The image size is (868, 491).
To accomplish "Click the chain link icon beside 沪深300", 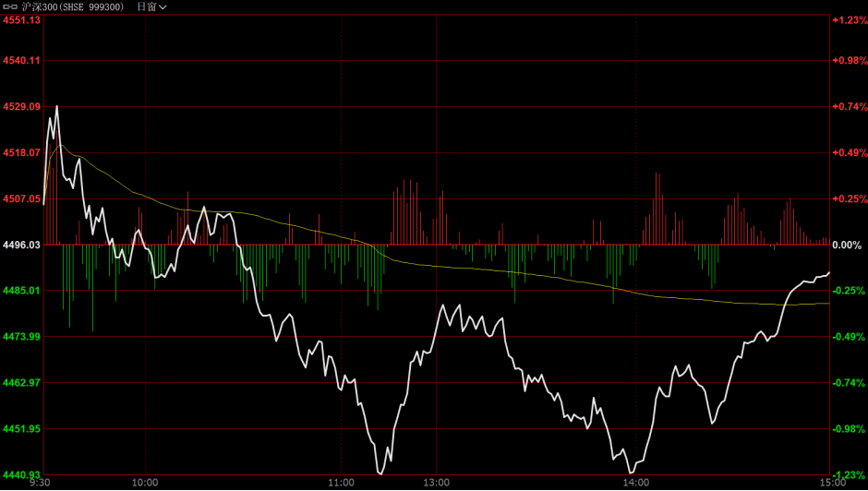I will point(11,6).
